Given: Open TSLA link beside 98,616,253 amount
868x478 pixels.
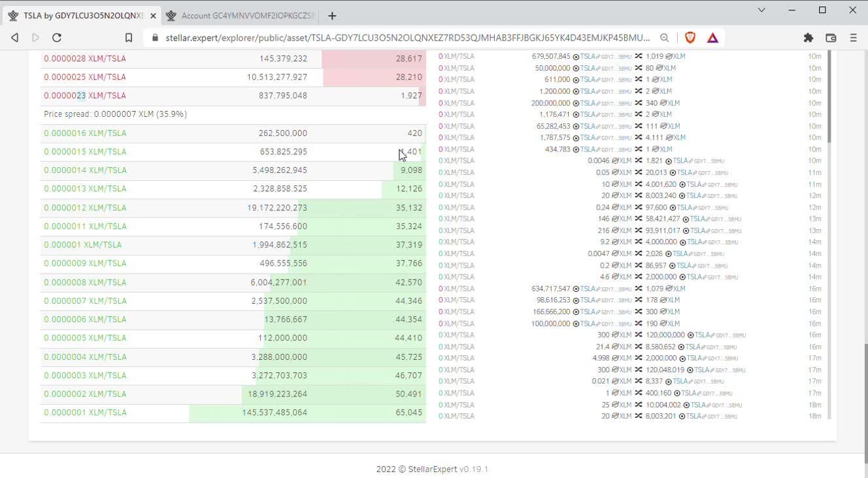Looking at the screenshot, I should pyautogui.click(x=588, y=300).
